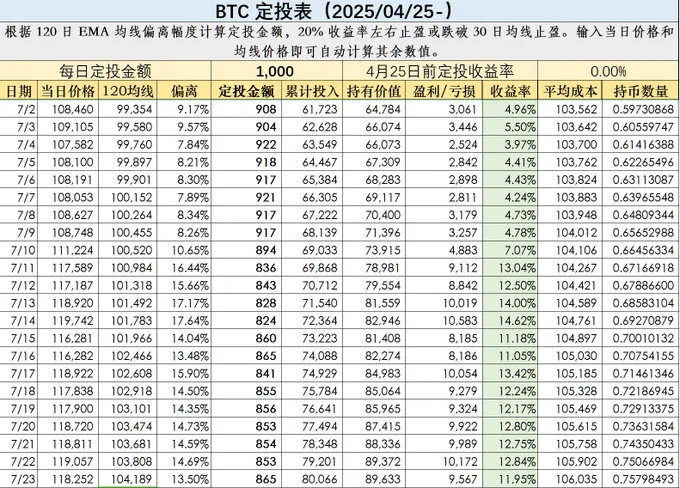Select the 120均线 column header
The image size is (680, 488).
[x=128, y=91]
